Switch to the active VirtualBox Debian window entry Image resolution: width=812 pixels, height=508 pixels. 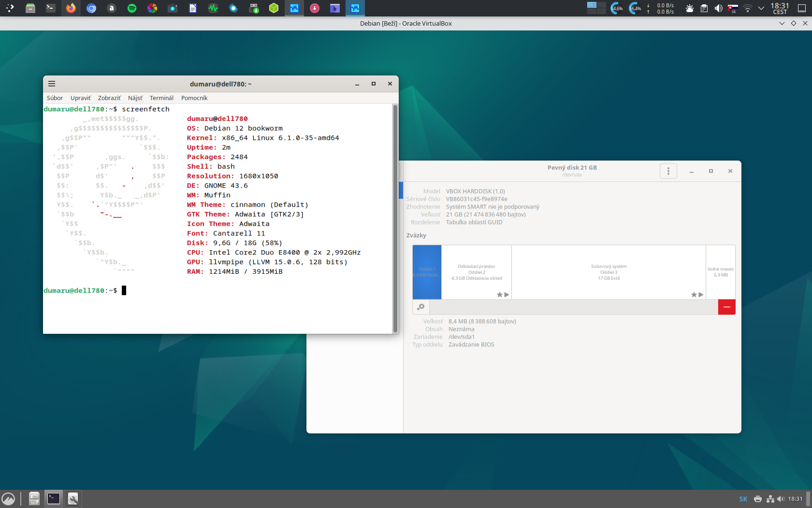click(x=355, y=8)
